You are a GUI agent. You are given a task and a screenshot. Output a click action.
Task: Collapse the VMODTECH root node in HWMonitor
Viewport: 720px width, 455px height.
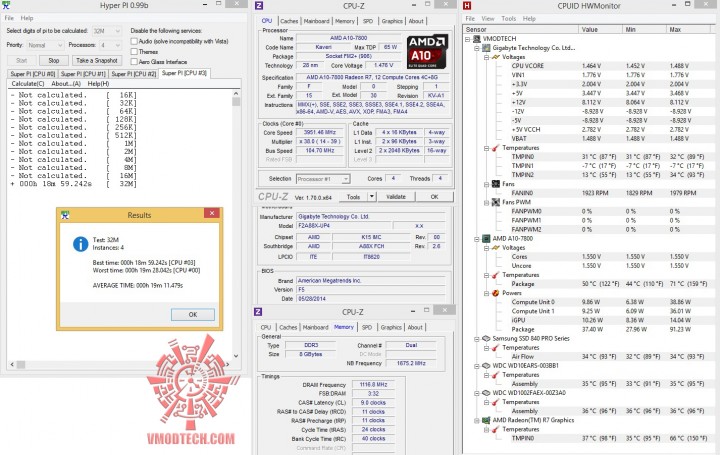468,39
